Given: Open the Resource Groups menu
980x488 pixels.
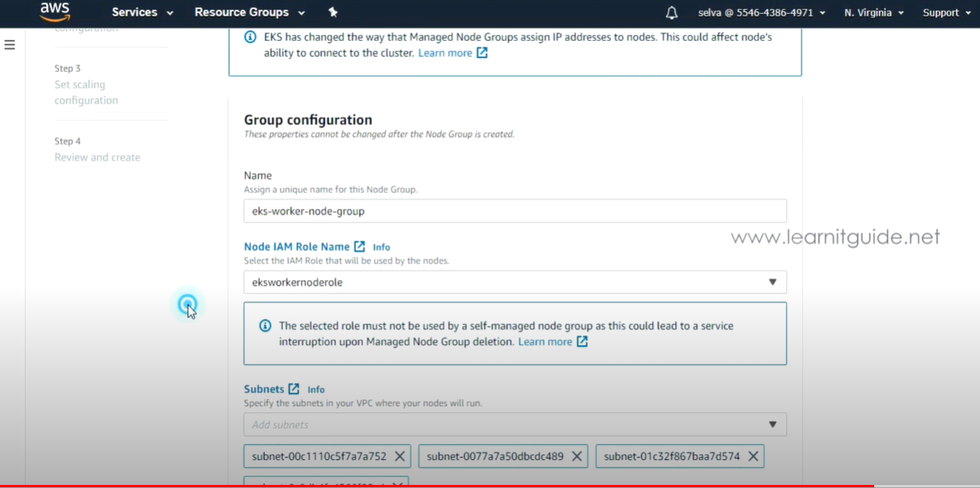Looking at the screenshot, I should [x=250, y=12].
